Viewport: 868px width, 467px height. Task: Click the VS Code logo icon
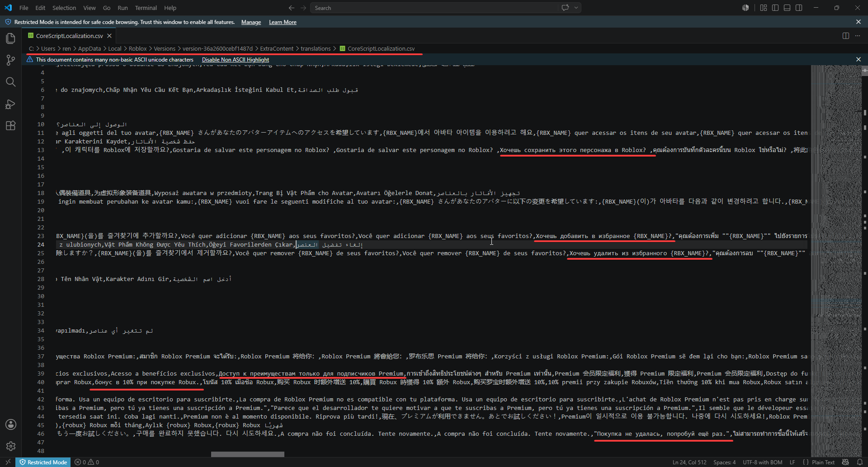click(8, 8)
